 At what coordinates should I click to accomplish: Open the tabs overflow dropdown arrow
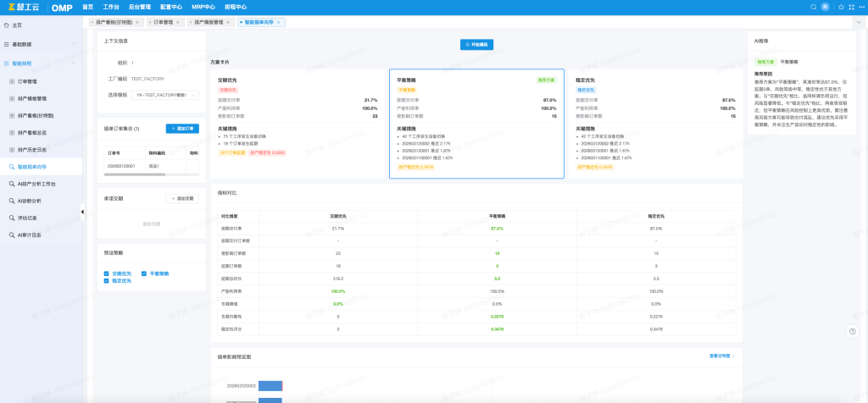click(860, 22)
